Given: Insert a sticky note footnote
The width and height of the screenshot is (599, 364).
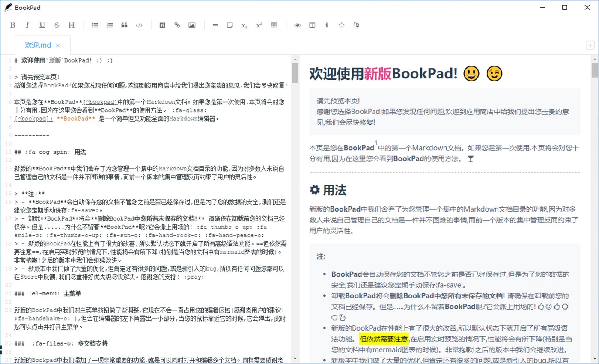Looking at the screenshot, I should click(x=230, y=25).
